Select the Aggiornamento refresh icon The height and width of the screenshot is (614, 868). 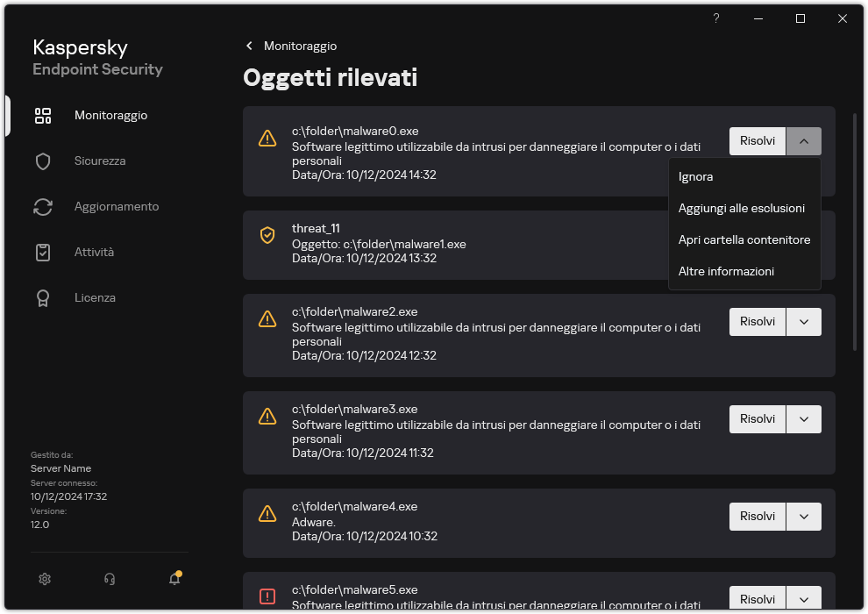tap(43, 206)
